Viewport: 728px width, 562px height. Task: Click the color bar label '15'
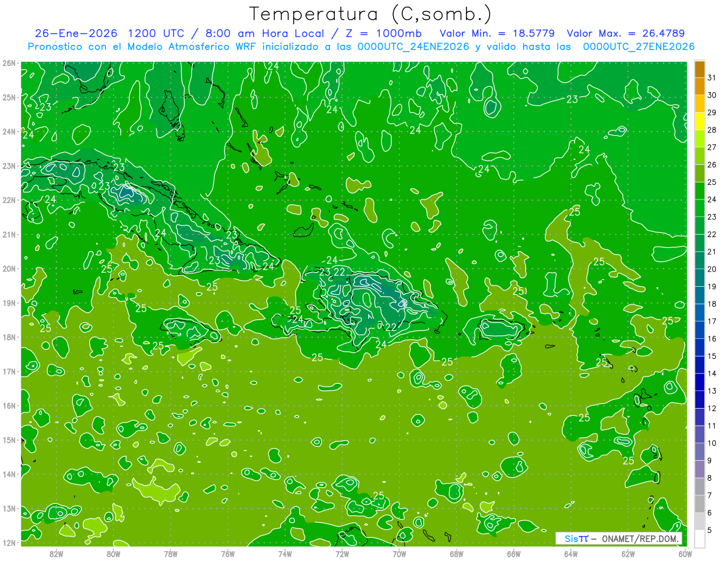click(x=712, y=356)
